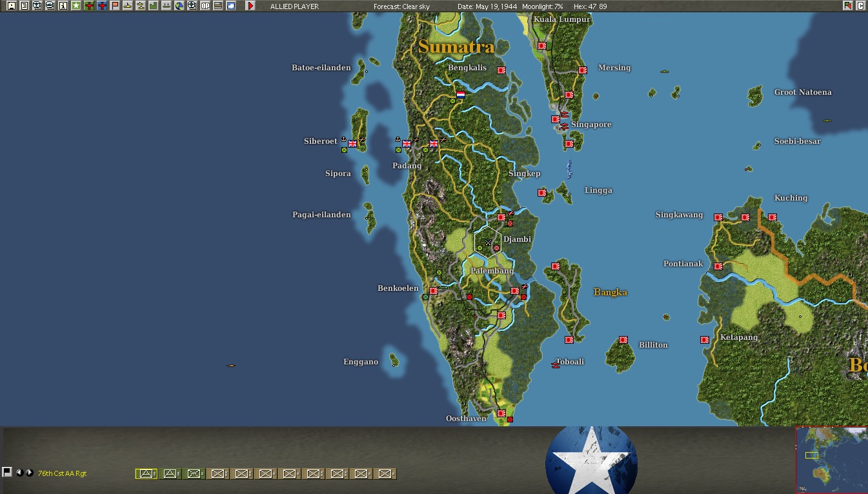Select Japanese flag left of Ketapang
Image resolution: width=868 pixels, height=494 pixels.
click(x=705, y=340)
